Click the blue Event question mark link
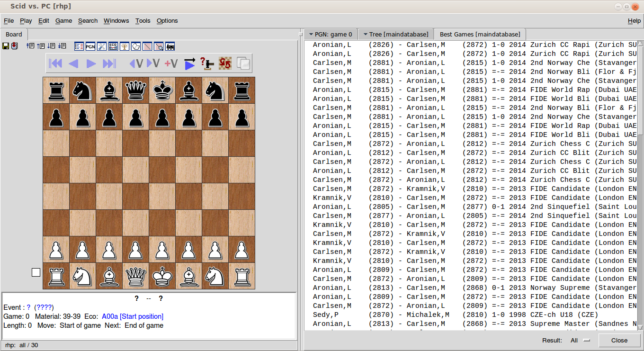Image resolution: width=644 pixels, height=351 pixels. click(x=28, y=307)
